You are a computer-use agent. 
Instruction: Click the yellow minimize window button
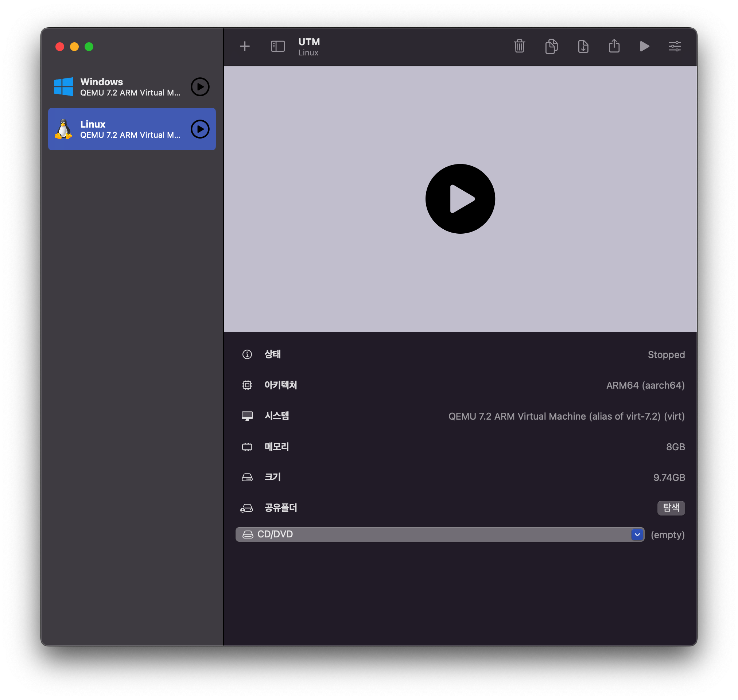(x=74, y=47)
